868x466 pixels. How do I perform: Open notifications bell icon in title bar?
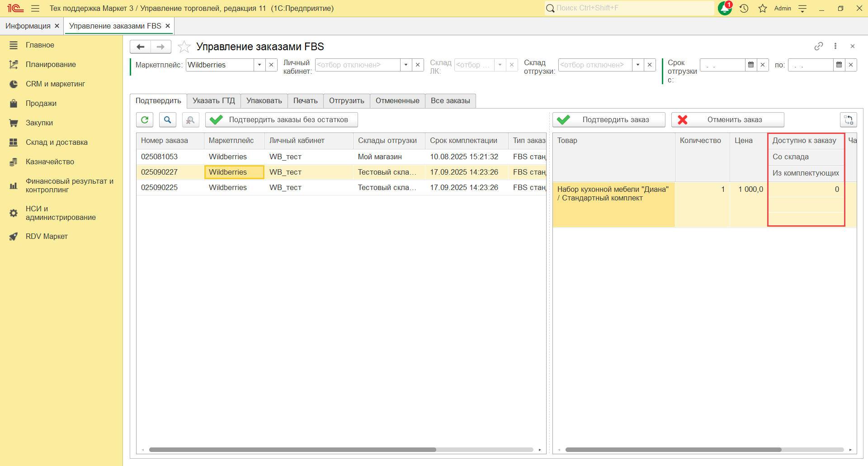[725, 8]
